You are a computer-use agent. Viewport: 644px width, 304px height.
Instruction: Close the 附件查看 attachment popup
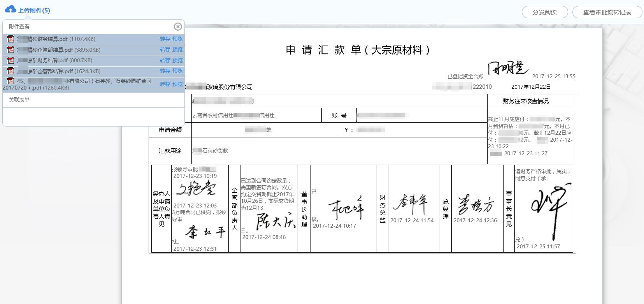tap(178, 26)
